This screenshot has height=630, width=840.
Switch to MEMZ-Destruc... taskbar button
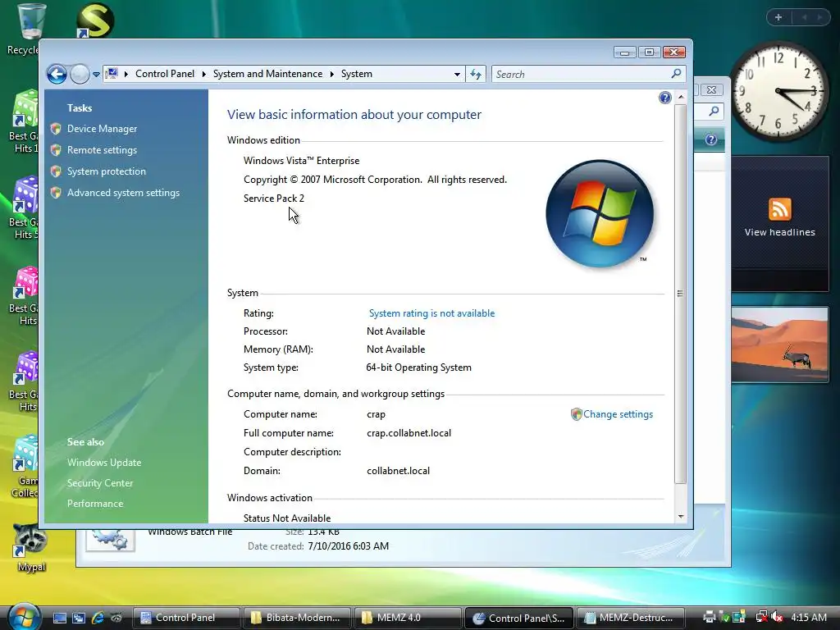point(629,618)
